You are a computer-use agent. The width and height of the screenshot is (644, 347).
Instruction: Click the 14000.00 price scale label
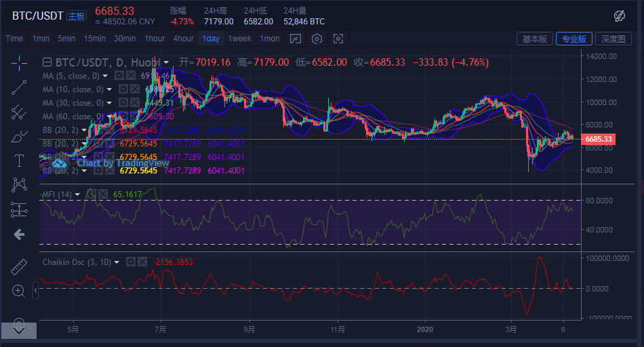[x=601, y=56]
